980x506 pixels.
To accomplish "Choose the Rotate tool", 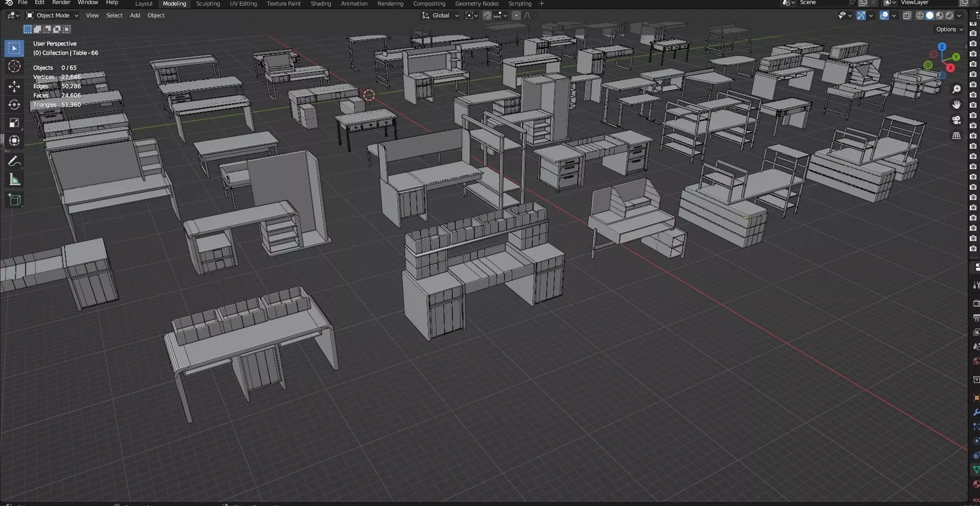I will click(x=14, y=105).
